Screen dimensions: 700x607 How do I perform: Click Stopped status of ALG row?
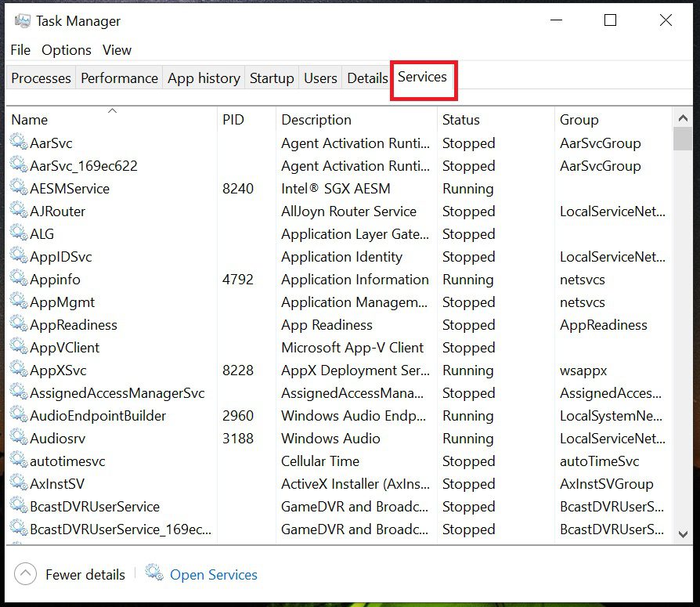tap(469, 234)
